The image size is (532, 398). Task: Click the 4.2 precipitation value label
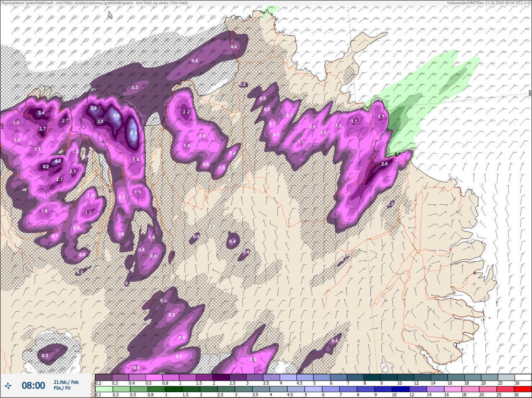coord(58,161)
